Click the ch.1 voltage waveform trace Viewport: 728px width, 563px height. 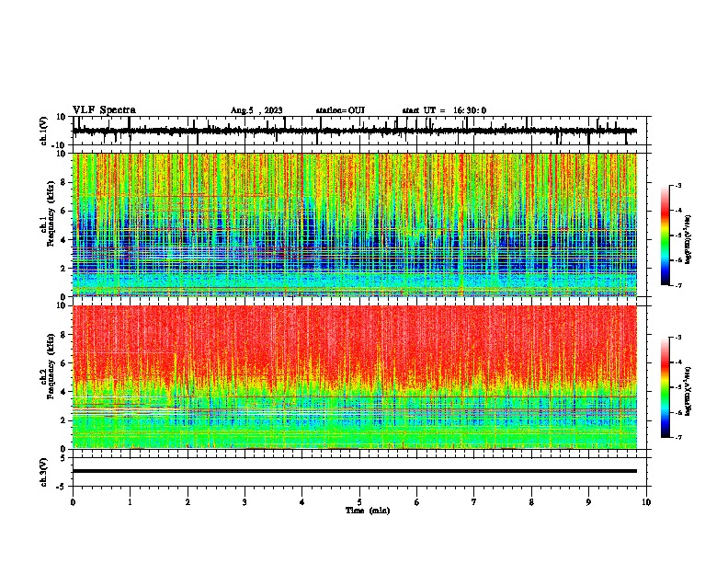coord(355,131)
